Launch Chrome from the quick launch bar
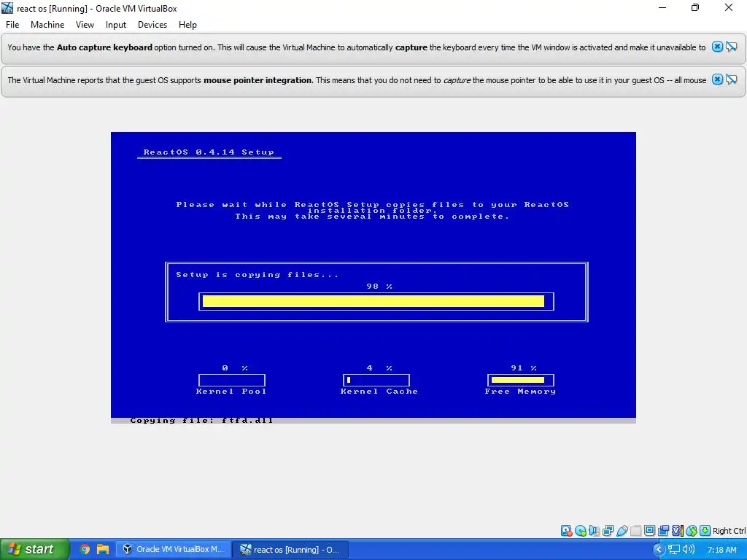The height and width of the screenshot is (560, 747). [x=85, y=549]
